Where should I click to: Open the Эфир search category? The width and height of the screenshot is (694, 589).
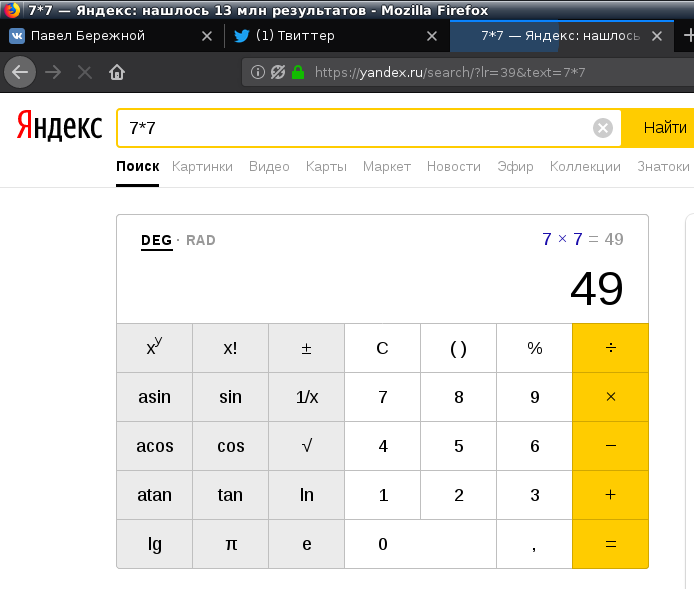point(515,166)
